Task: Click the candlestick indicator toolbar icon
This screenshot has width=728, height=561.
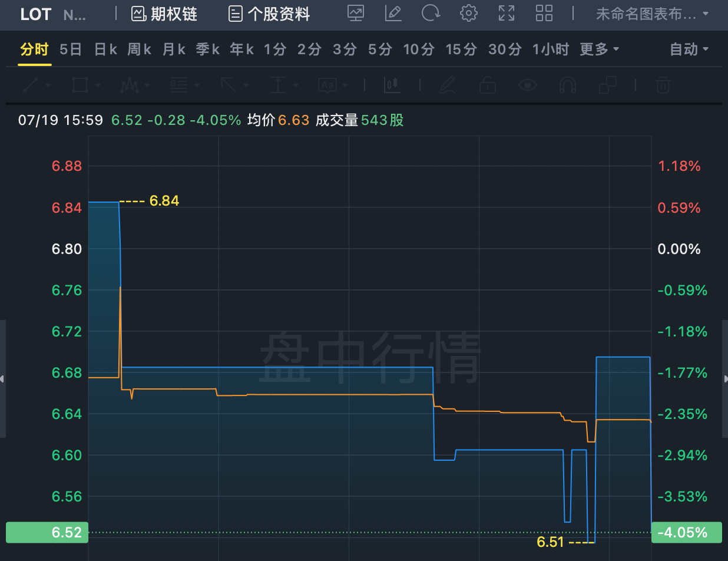Action: (392, 85)
